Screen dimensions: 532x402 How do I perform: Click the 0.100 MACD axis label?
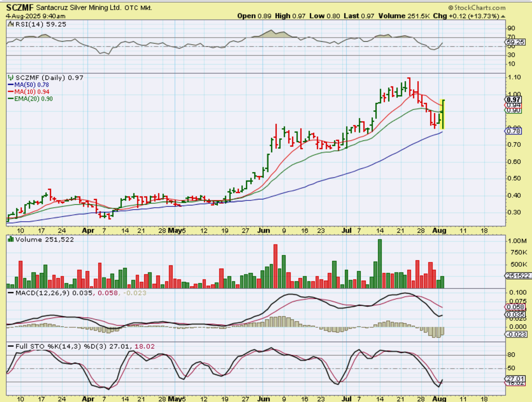[518, 292]
